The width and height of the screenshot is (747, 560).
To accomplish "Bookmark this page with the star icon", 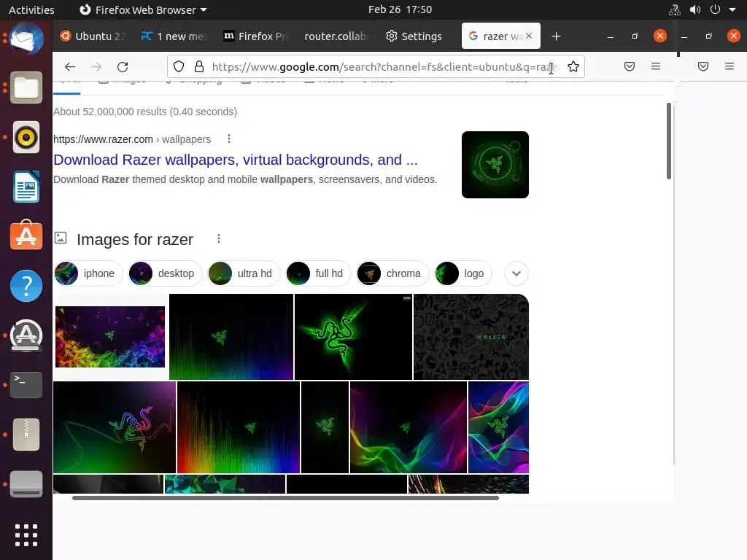I will pos(573,66).
